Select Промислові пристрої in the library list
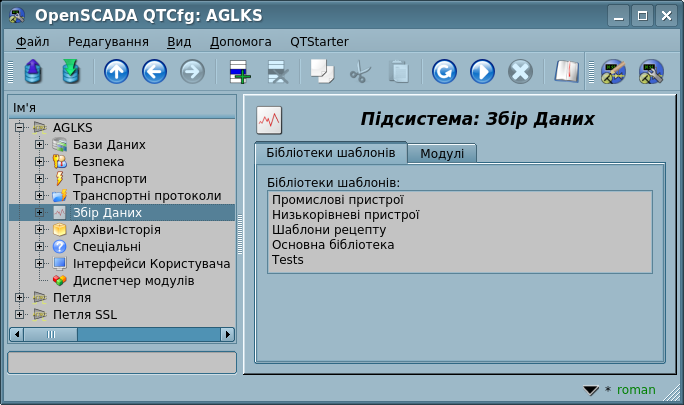The height and width of the screenshot is (405, 684). (x=330, y=200)
